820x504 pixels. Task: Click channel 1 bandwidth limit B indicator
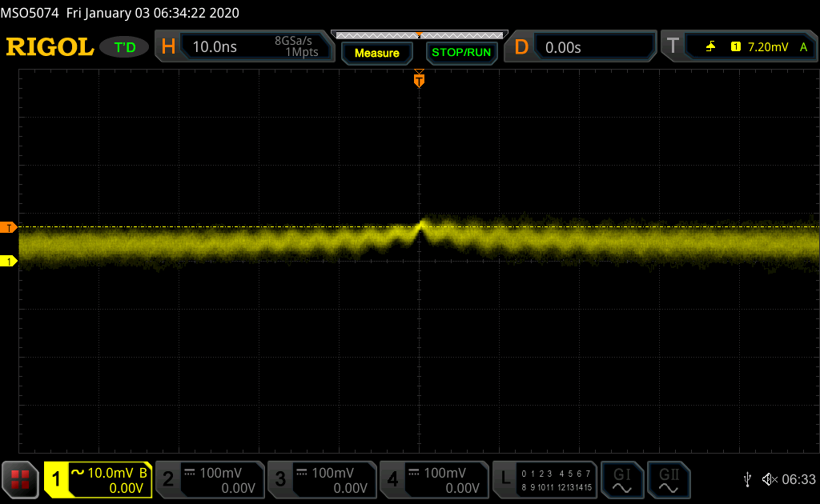(143, 473)
